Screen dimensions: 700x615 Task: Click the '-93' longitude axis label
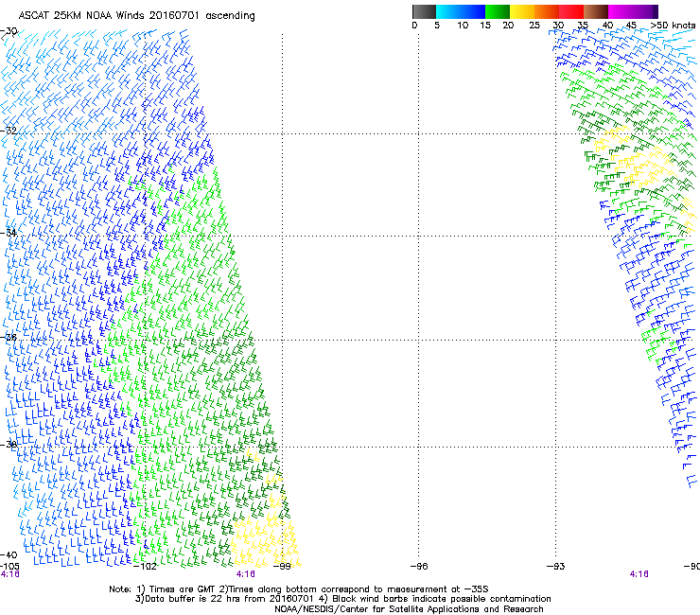pos(556,567)
